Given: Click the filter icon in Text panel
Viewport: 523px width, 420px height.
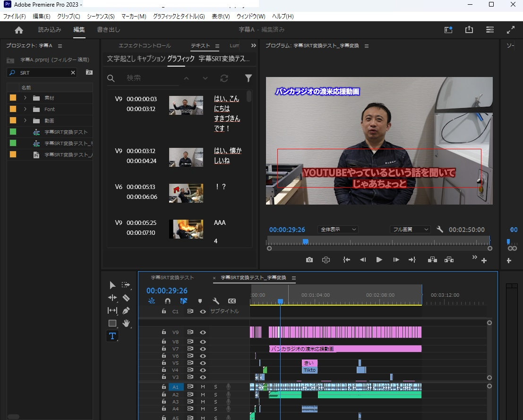Looking at the screenshot, I should click(248, 78).
